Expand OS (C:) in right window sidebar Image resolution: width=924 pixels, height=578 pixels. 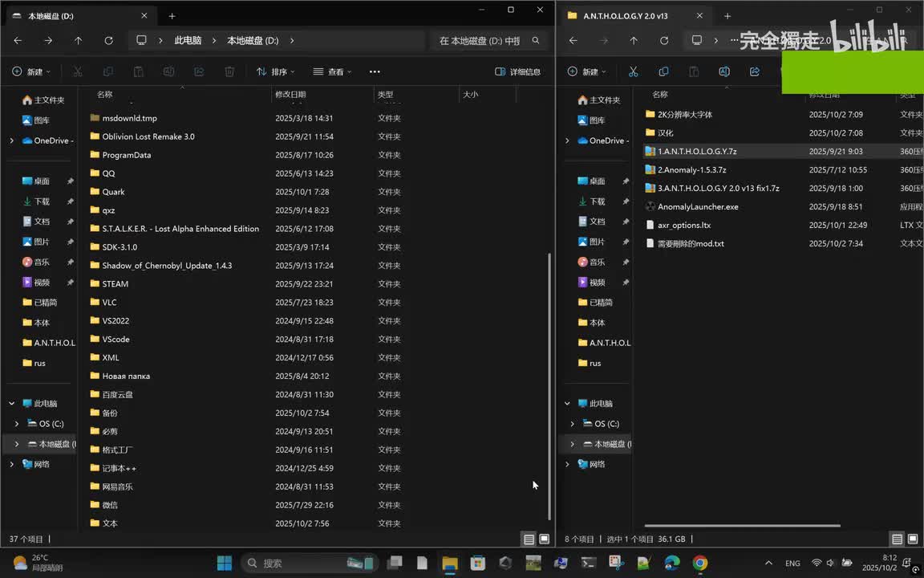(x=572, y=424)
